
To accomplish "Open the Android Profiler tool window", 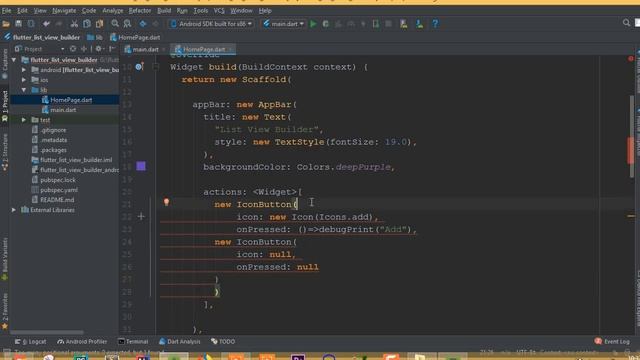I will click(x=82, y=342).
